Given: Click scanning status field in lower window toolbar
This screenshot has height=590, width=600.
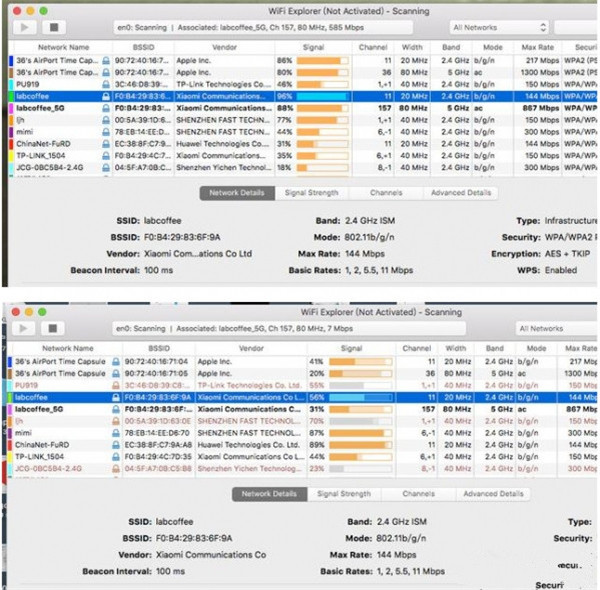Looking at the screenshot, I should pyautogui.click(x=289, y=328).
